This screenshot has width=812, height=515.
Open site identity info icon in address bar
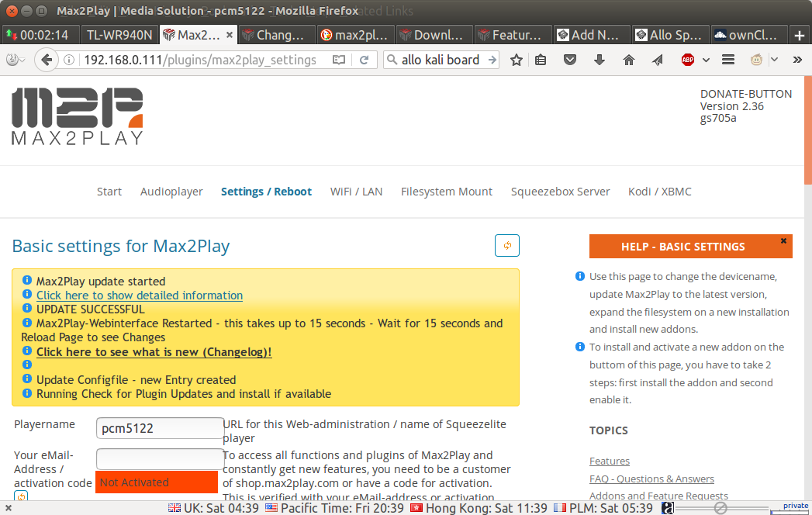[x=68, y=60]
